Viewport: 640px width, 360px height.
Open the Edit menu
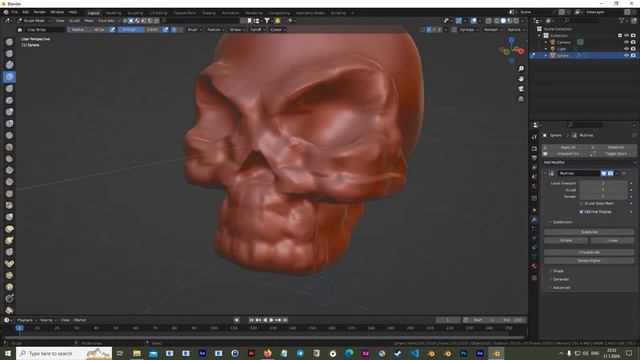pyautogui.click(x=26, y=12)
